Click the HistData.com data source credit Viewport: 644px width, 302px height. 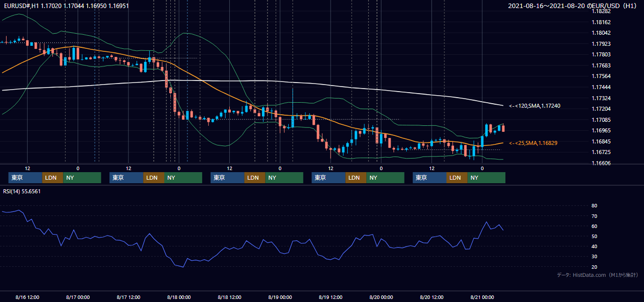tap(598, 275)
